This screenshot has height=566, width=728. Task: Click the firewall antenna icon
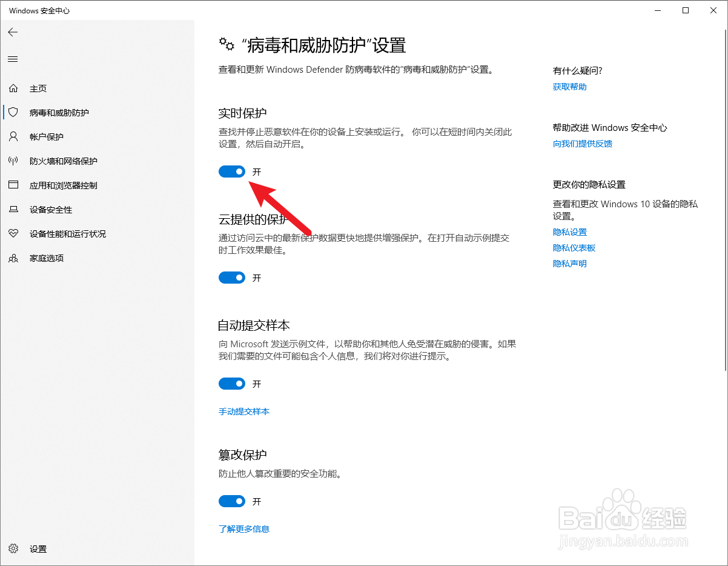point(13,161)
